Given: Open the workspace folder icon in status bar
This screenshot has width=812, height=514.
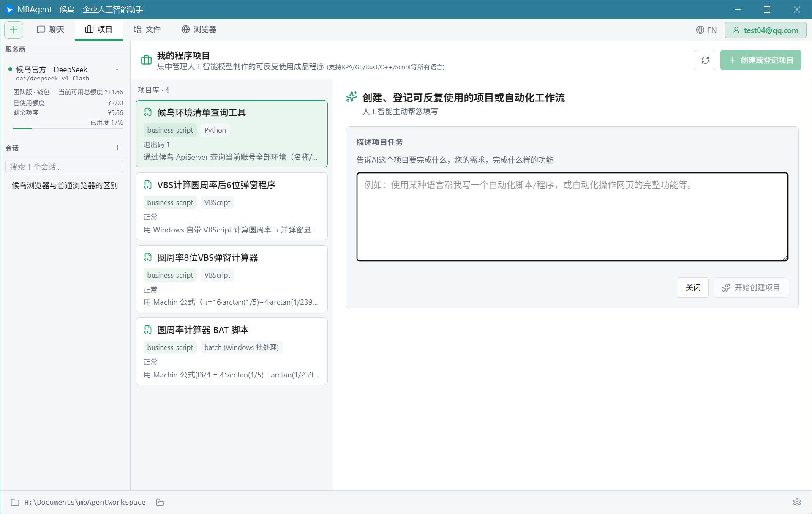Looking at the screenshot, I should click(160, 502).
